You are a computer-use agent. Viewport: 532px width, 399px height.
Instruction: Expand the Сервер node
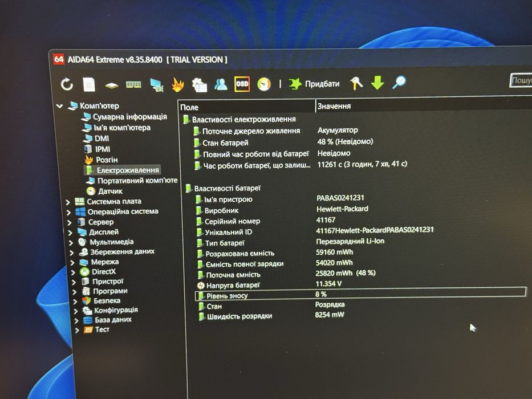[x=69, y=222]
